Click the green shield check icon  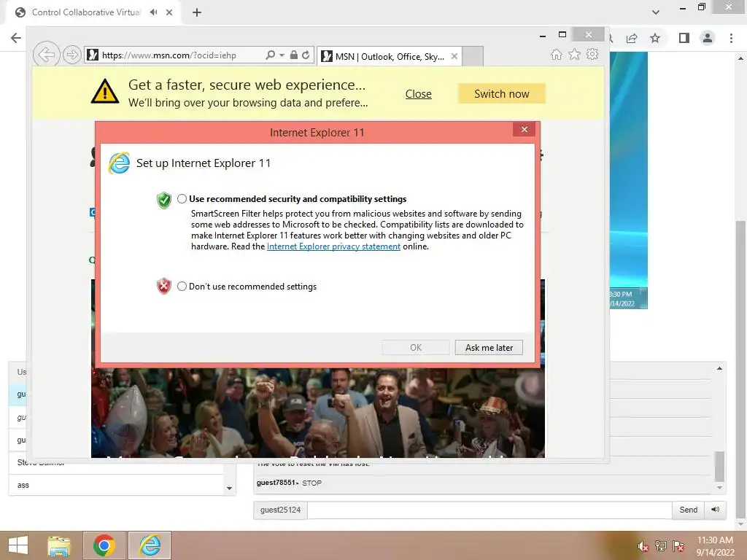(164, 201)
